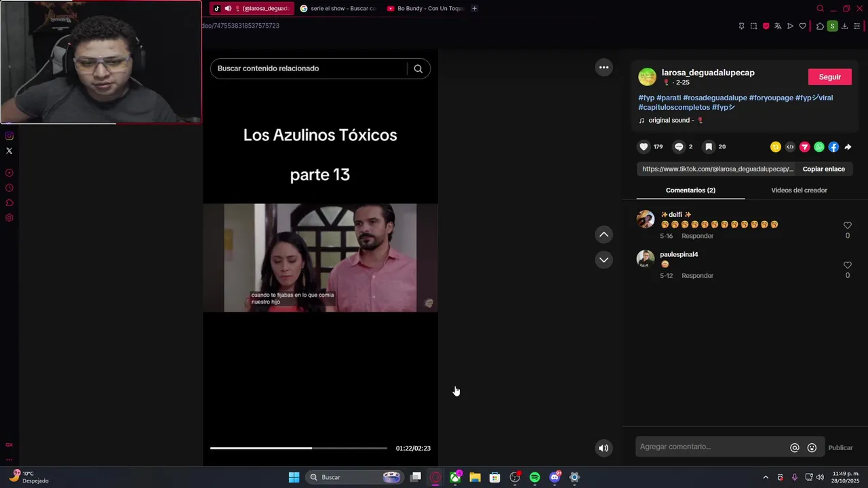The image size is (868, 488).
Task: Open the Windows Start menu
Action: 294,477
